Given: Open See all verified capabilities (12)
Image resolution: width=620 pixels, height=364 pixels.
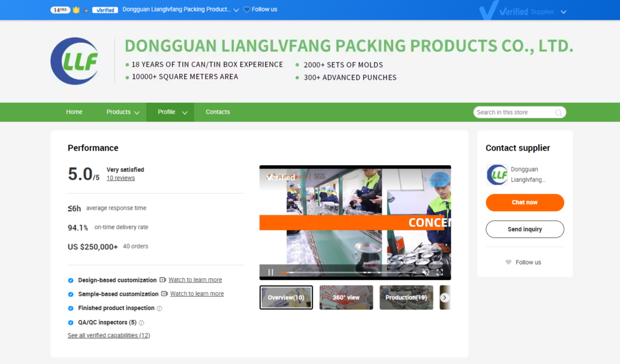Looking at the screenshot, I should (109, 336).
